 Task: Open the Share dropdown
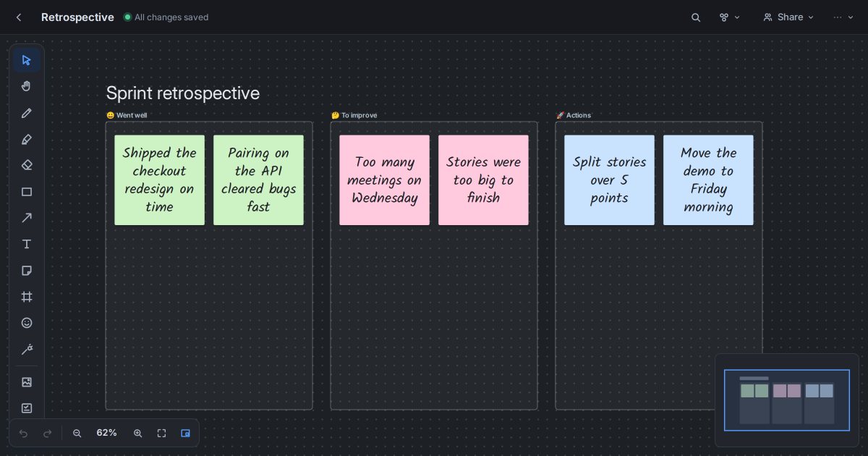(x=788, y=17)
